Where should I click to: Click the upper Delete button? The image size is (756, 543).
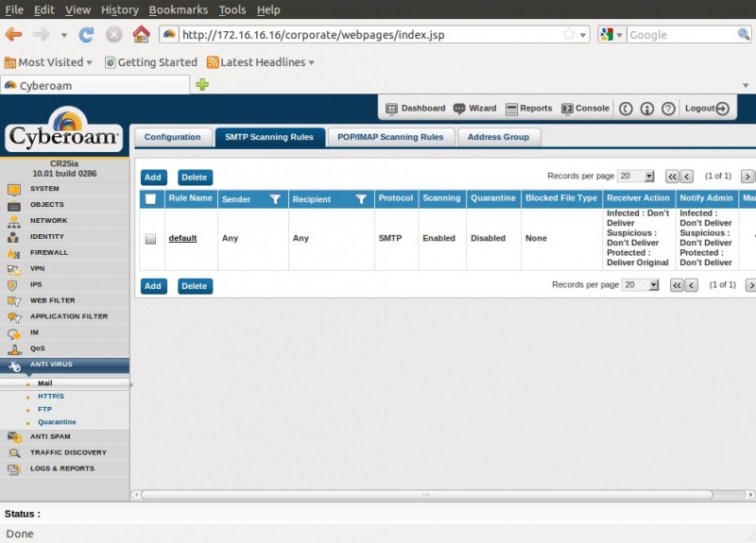click(195, 178)
